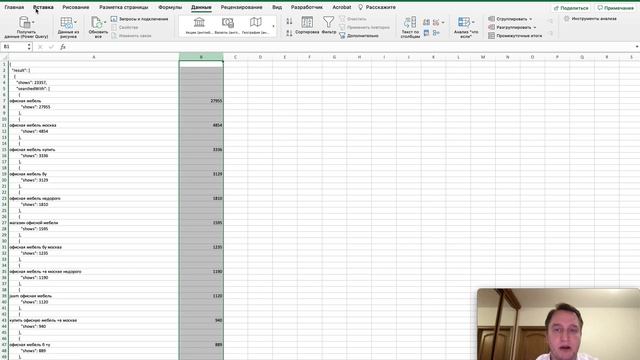Select the Currencies data type

[227, 26]
